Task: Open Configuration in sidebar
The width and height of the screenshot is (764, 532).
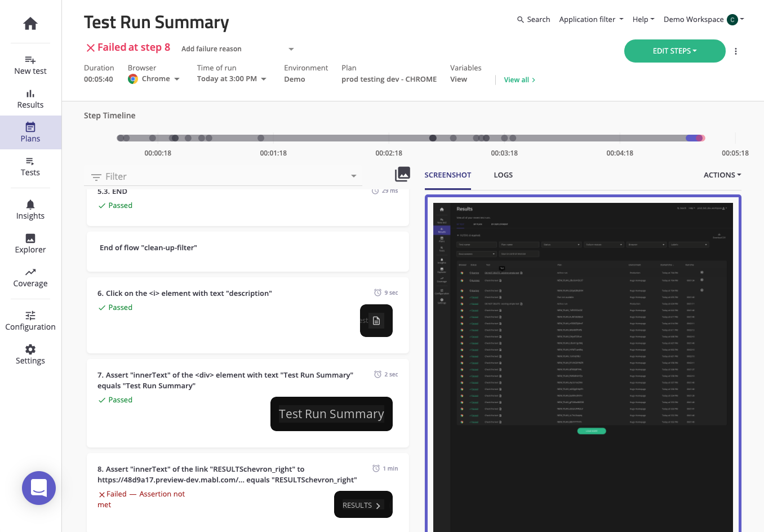Action: click(x=30, y=321)
